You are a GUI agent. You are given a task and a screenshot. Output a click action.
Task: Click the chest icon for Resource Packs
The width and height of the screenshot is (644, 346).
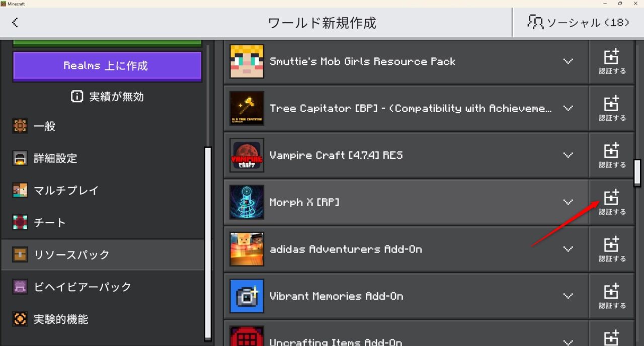point(20,255)
